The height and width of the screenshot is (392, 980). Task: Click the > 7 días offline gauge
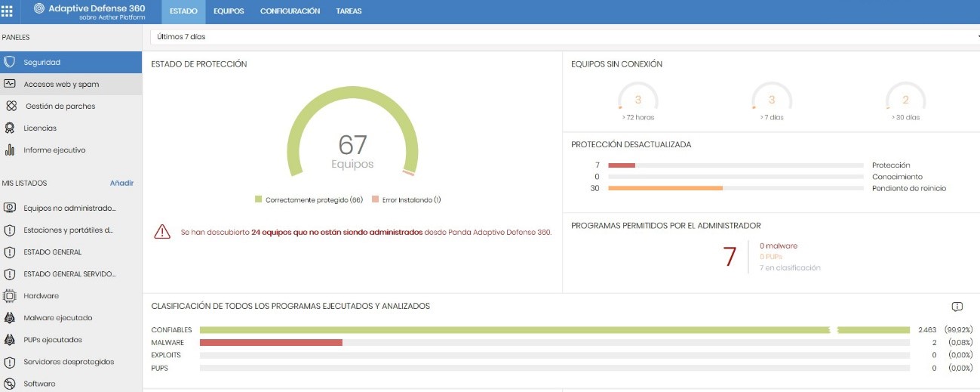pos(772,100)
